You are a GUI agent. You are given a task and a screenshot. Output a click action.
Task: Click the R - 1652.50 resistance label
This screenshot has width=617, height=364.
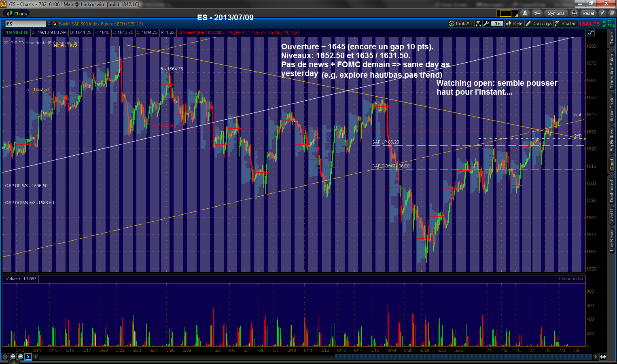38,89
